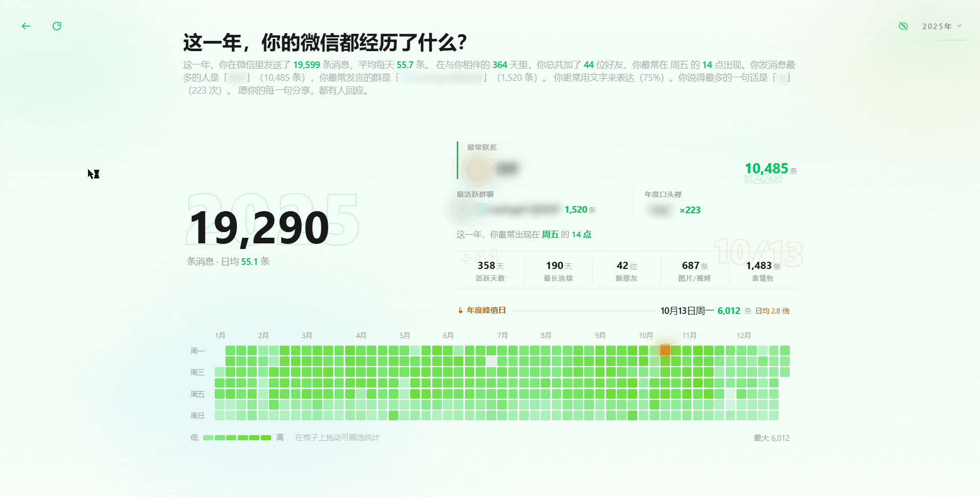The image size is (980, 497).
Task: Click the 2月 month label
Action: [x=263, y=335]
